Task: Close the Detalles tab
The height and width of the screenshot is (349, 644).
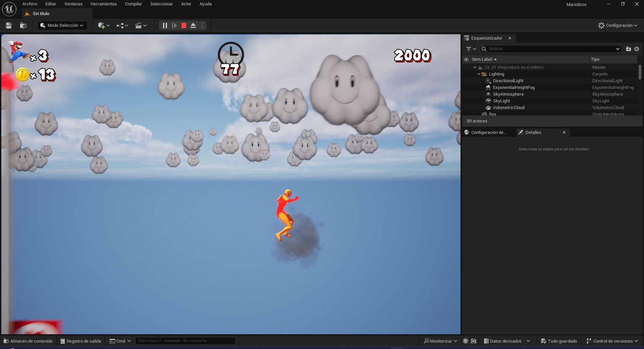Action: coord(564,133)
